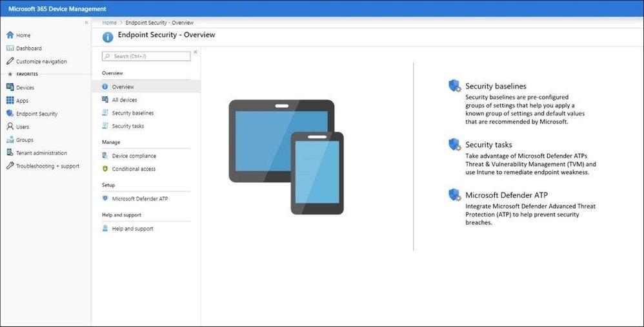Click the Security baselines menu icon
This screenshot has width=644, height=327.
pos(105,112)
